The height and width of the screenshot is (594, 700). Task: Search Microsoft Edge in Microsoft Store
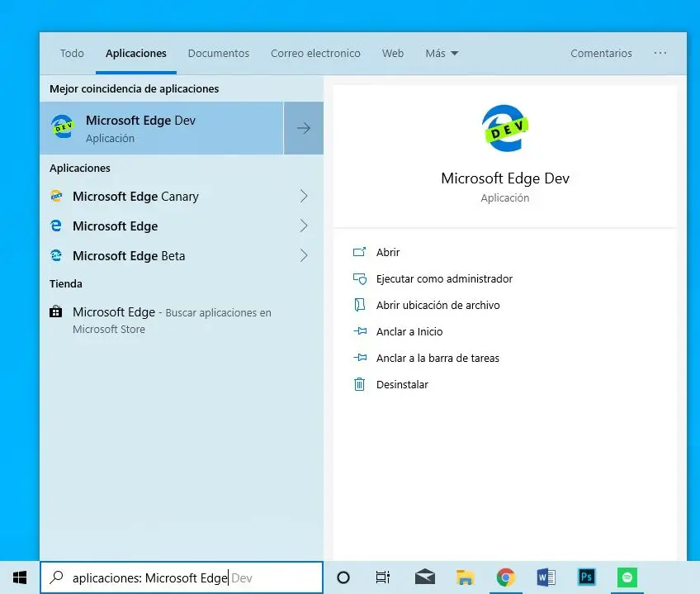tap(182, 320)
